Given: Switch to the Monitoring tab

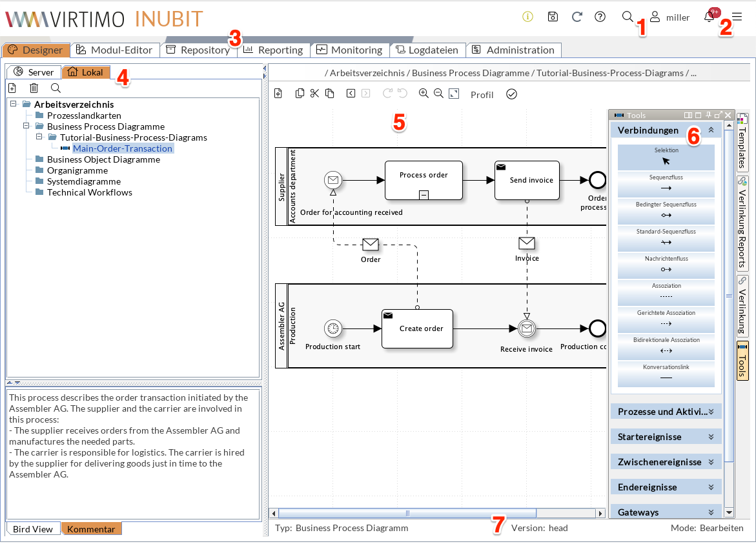Looking at the screenshot, I should (x=350, y=50).
